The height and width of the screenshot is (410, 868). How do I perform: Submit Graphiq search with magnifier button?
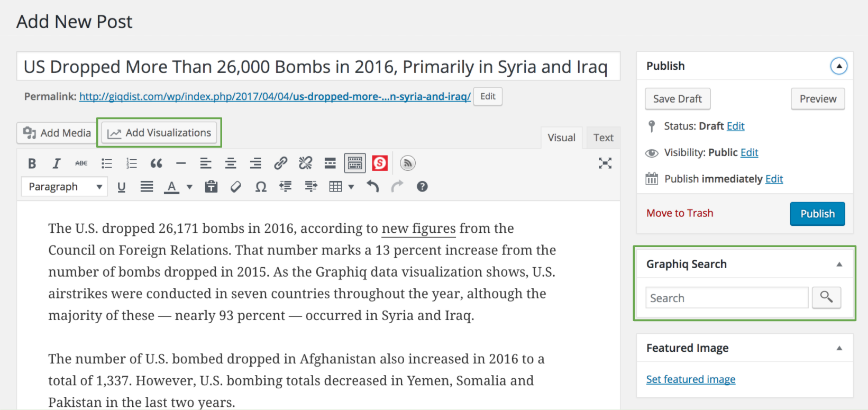click(x=826, y=298)
